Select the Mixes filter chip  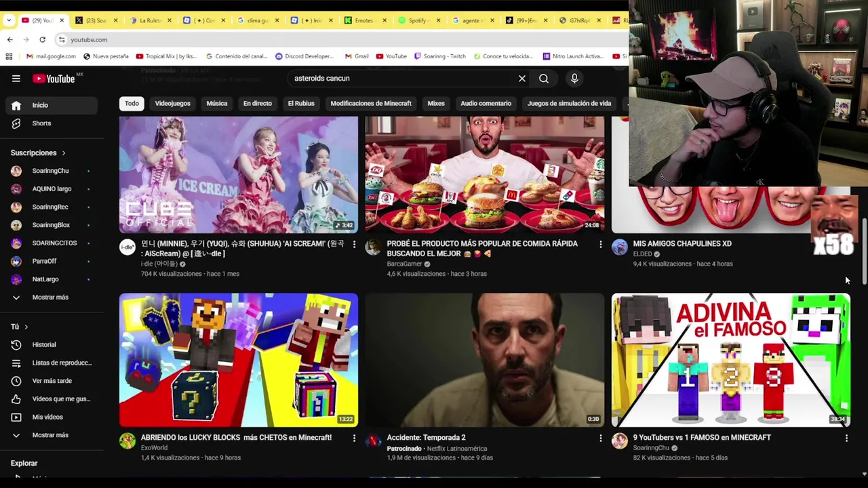(x=436, y=104)
